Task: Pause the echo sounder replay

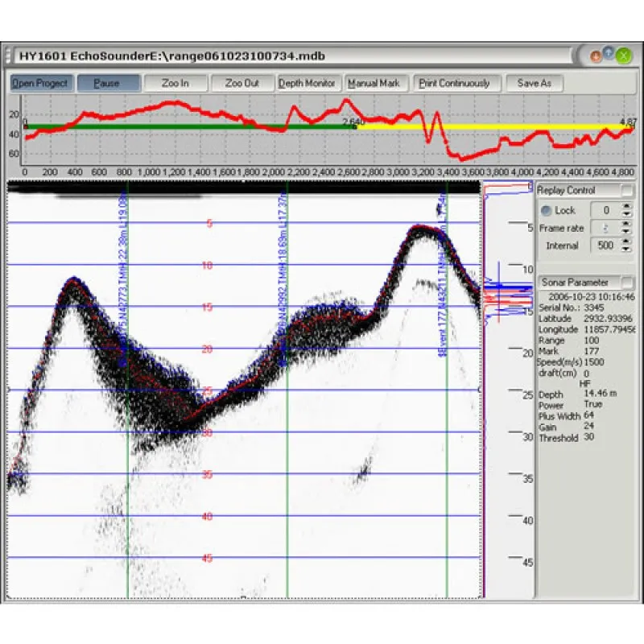Action: tap(106, 83)
